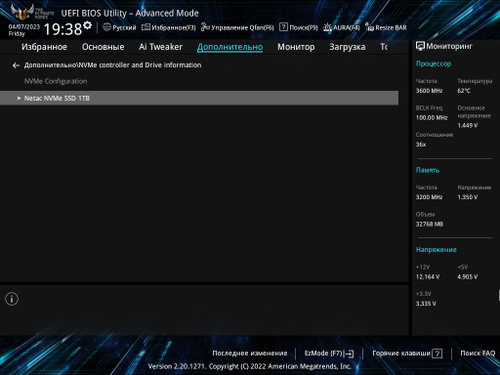Click the 3600 MHz processor frequency value

tap(429, 91)
